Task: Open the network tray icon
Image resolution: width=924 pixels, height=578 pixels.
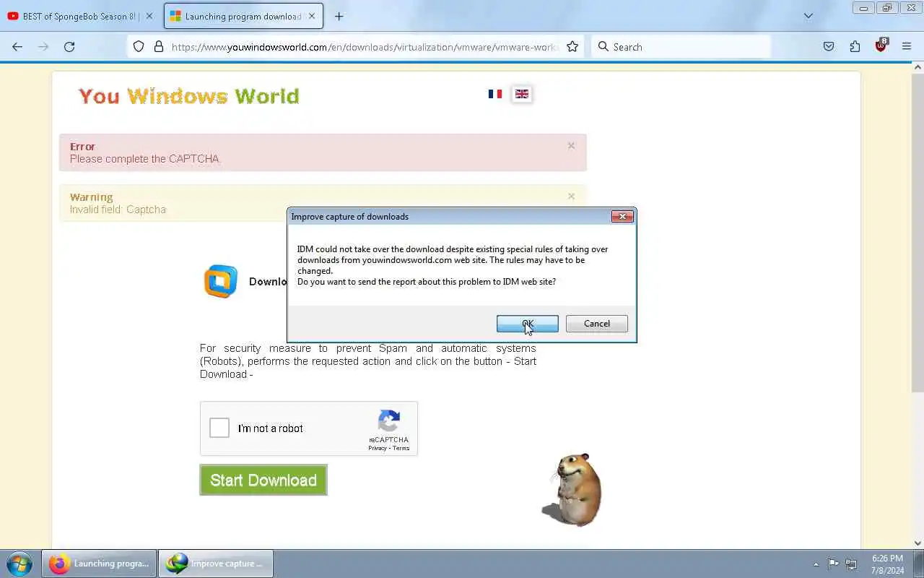Action: (x=851, y=564)
